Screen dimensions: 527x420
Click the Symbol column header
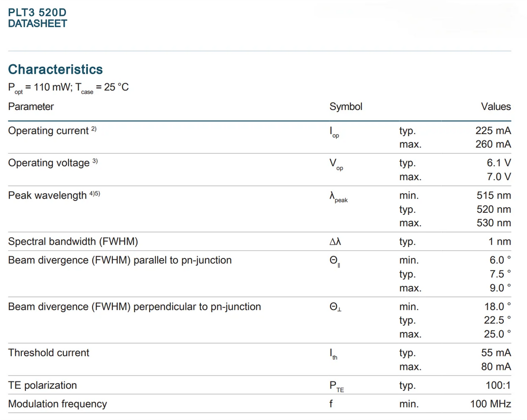346,107
